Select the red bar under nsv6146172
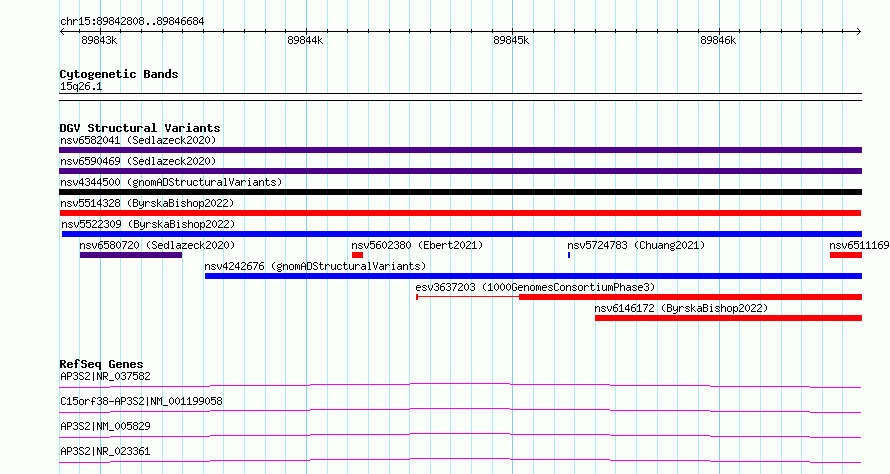Image resolution: width=890 pixels, height=474 pixels. (x=728, y=318)
